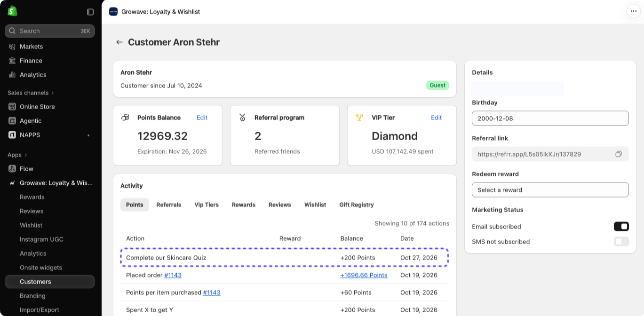Edit the VIP Tier
Screen dimensions: 644x316
437,118
